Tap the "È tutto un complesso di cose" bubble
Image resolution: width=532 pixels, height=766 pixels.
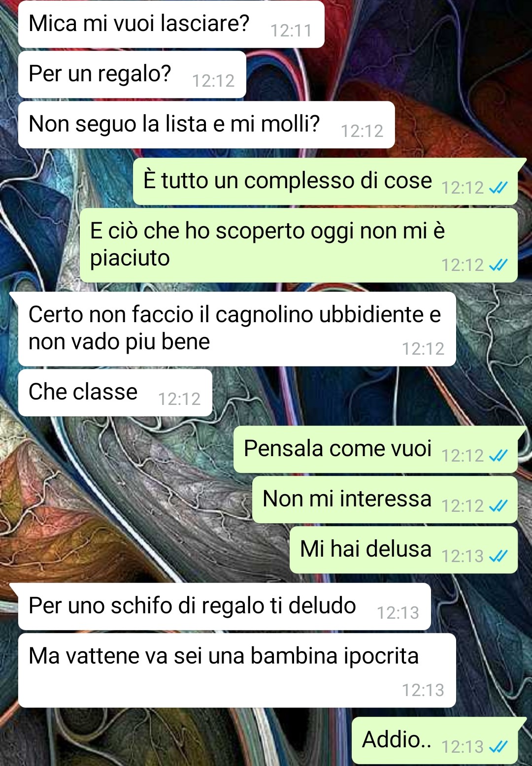pos(325,181)
